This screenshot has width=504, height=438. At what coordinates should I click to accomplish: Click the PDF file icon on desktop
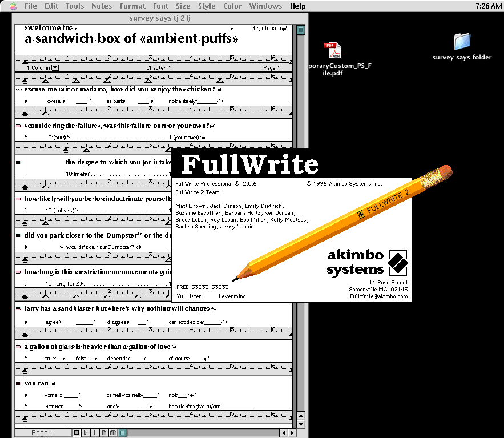point(332,50)
